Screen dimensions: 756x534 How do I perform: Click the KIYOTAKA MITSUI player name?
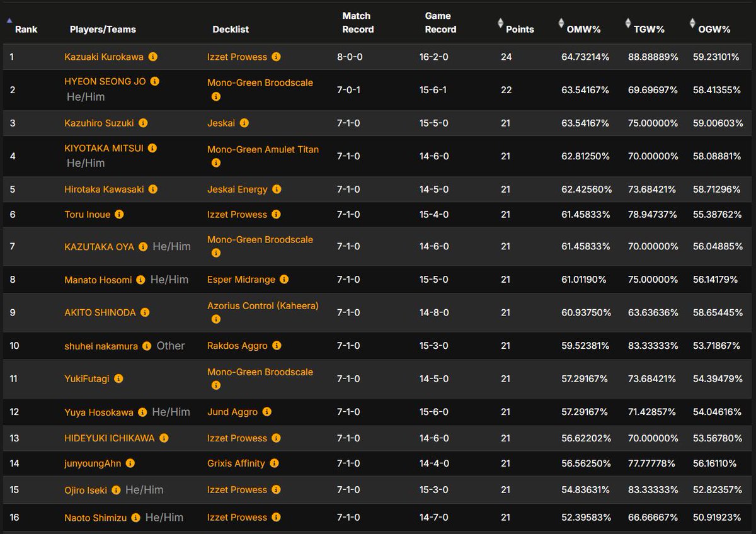pyautogui.click(x=104, y=148)
